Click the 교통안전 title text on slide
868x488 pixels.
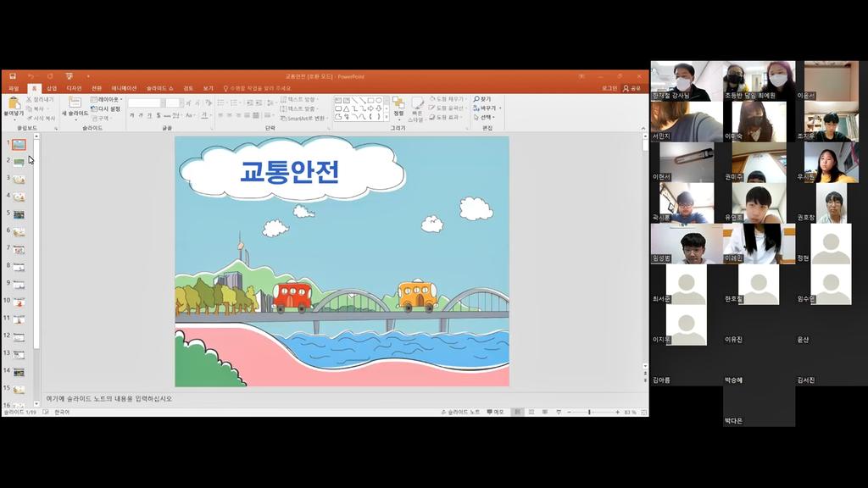point(290,171)
